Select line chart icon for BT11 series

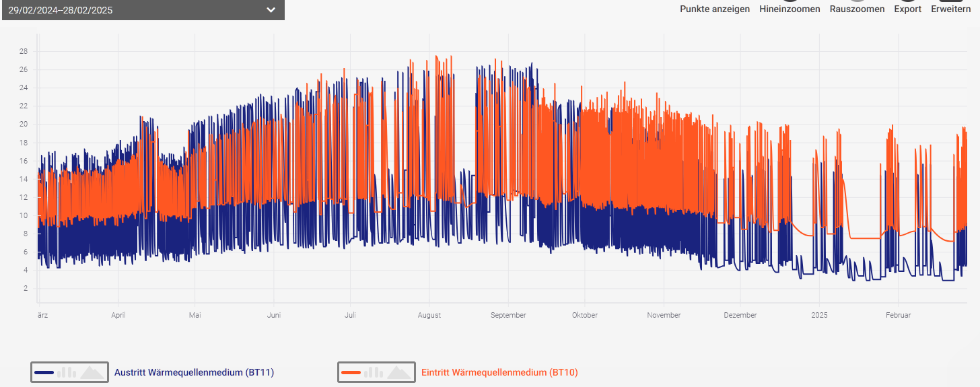click(x=44, y=372)
